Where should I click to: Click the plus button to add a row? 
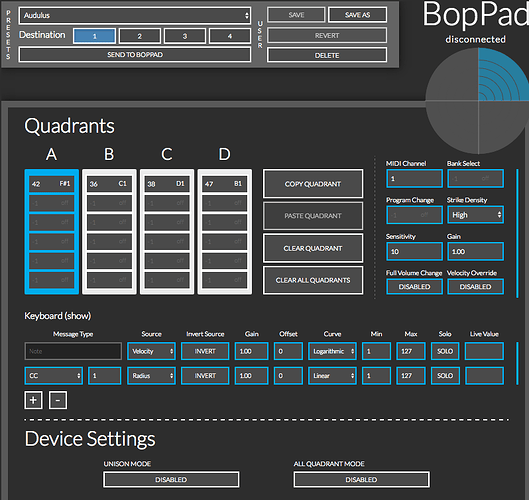33,400
